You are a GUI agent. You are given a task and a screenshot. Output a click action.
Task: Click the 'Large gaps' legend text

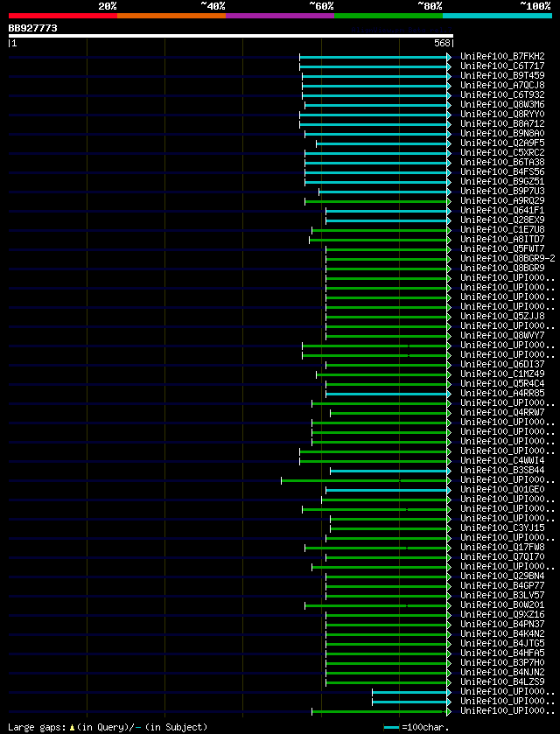tap(37, 728)
